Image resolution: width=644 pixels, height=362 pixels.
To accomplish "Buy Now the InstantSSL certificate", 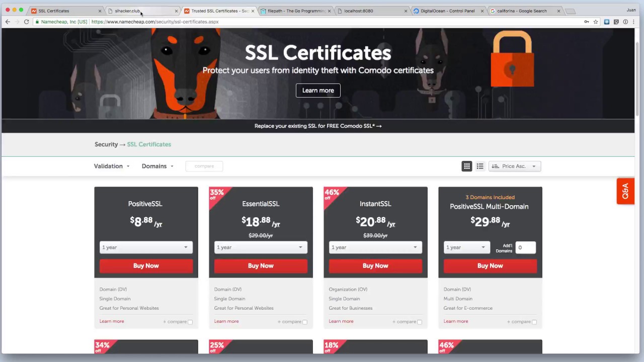I will [375, 266].
